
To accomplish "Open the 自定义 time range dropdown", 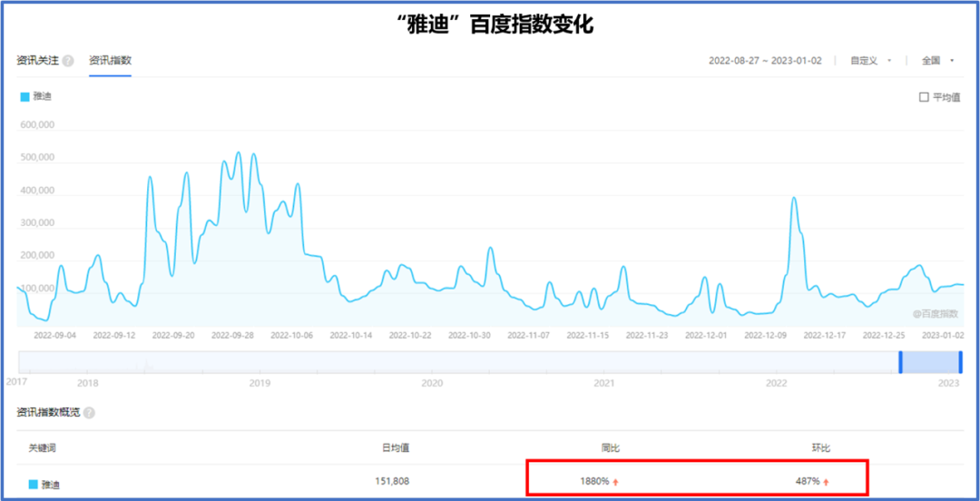I will tap(870, 61).
